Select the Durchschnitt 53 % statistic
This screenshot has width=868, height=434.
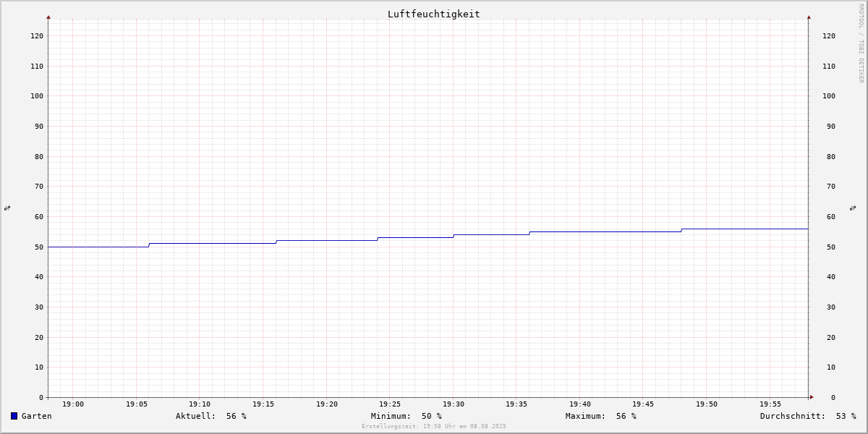[808, 416]
